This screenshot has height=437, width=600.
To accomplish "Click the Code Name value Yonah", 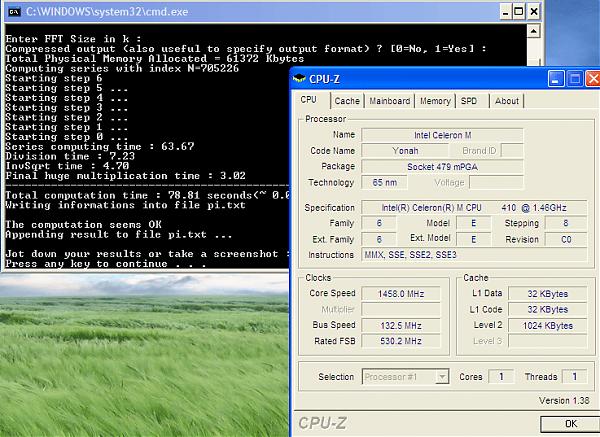I will pyautogui.click(x=405, y=151).
